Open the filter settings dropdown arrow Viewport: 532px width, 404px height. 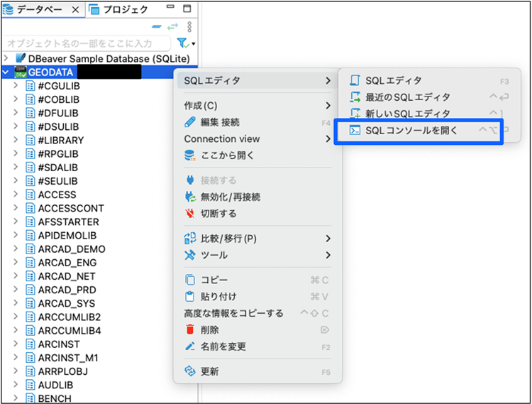[194, 44]
